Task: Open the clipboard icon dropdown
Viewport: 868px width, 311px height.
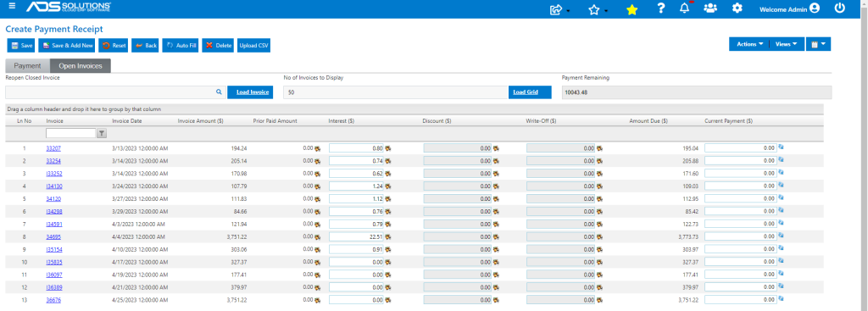Action: coord(818,44)
